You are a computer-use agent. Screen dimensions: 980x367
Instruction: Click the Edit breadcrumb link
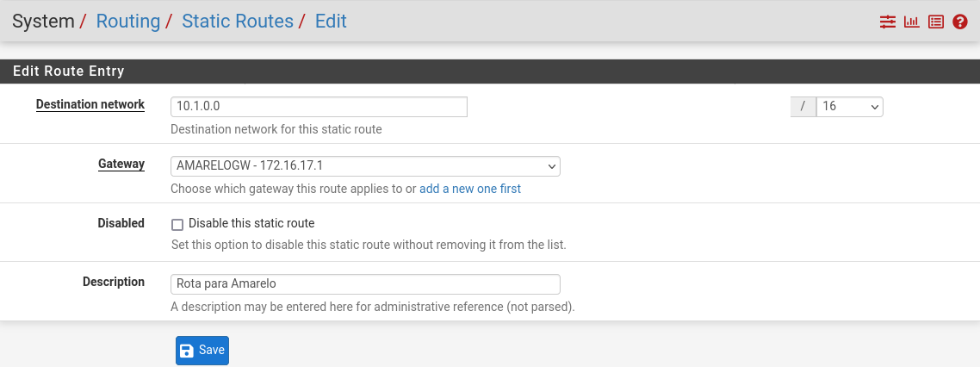coord(331,22)
